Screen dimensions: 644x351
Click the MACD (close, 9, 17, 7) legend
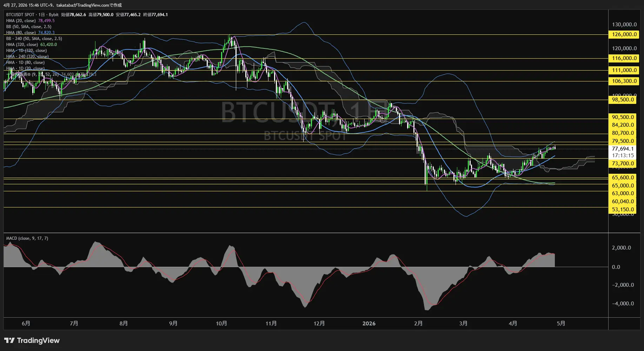[x=27, y=238]
